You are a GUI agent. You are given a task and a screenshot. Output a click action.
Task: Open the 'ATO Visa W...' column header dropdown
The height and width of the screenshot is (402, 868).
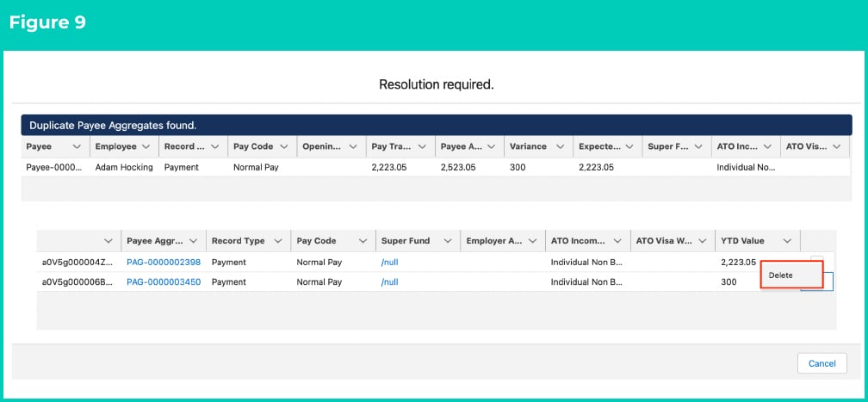pos(703,241)
